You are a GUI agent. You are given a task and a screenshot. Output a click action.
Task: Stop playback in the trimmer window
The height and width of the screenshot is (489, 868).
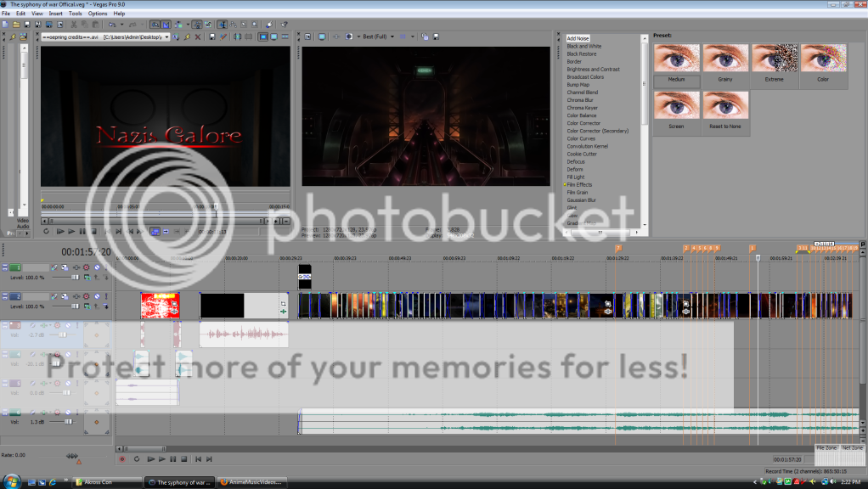click(93, 231)
